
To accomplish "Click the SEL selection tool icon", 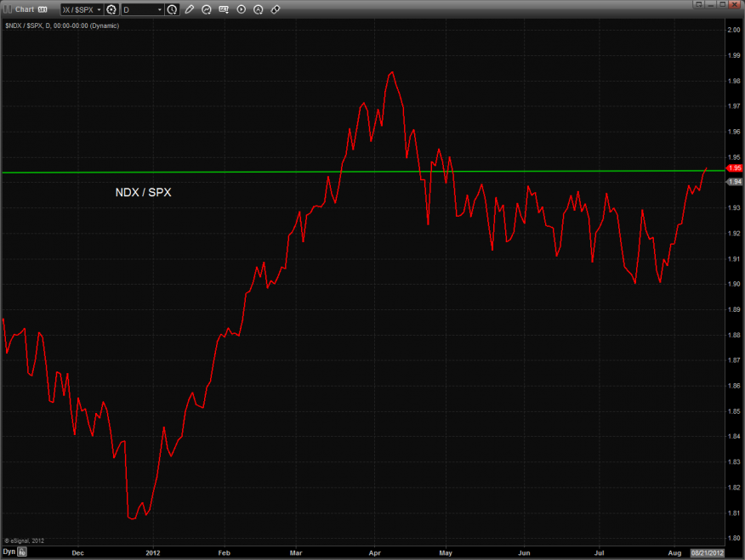I will coord(224,9).
